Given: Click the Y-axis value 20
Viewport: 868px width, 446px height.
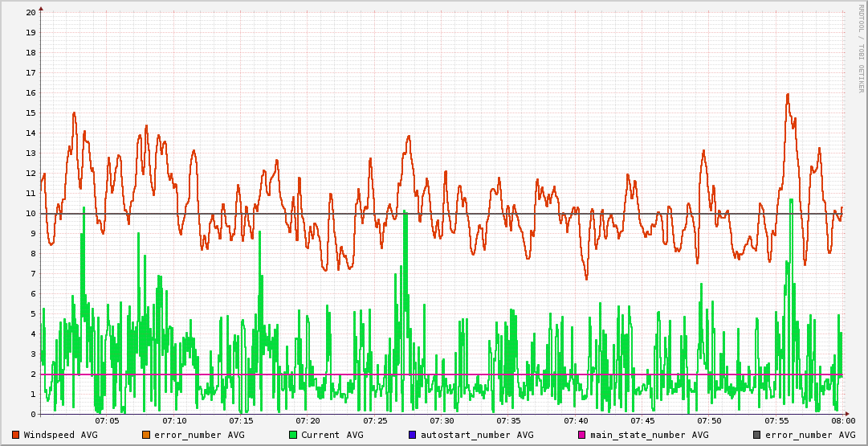Looking at the screenshot, I should 31,12.
